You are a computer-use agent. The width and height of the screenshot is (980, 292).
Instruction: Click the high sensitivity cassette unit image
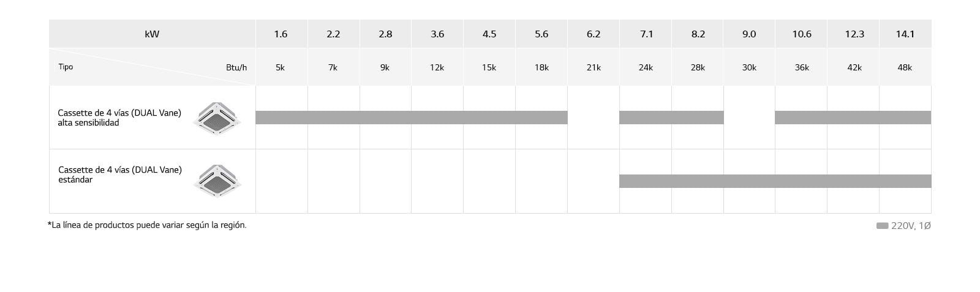tap(217, 118)
